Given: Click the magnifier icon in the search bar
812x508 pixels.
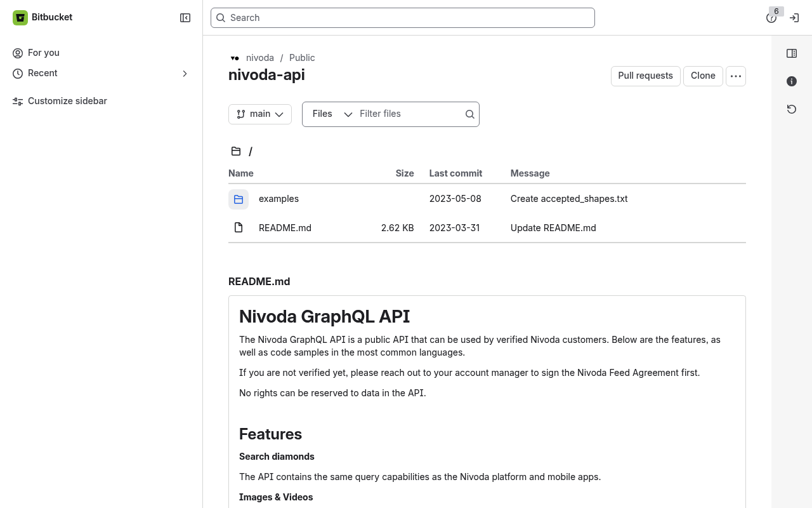Looking at the screenshot, I should [221, 18].
